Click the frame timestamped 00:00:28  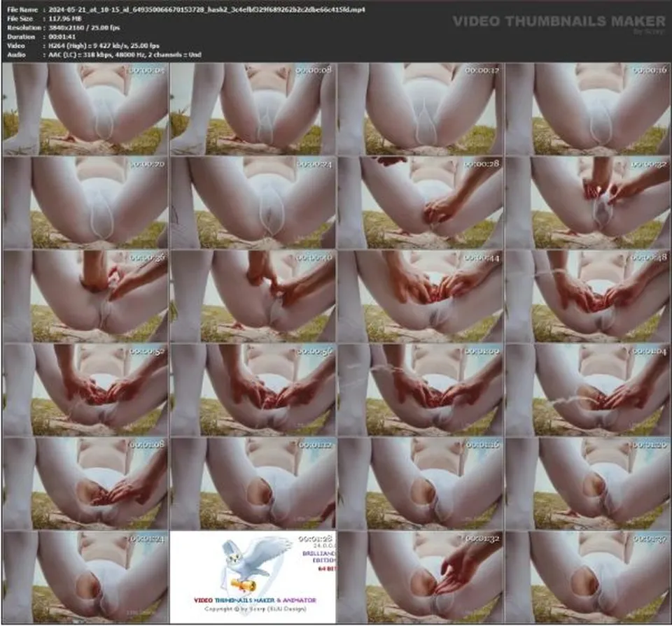(421, 203)
